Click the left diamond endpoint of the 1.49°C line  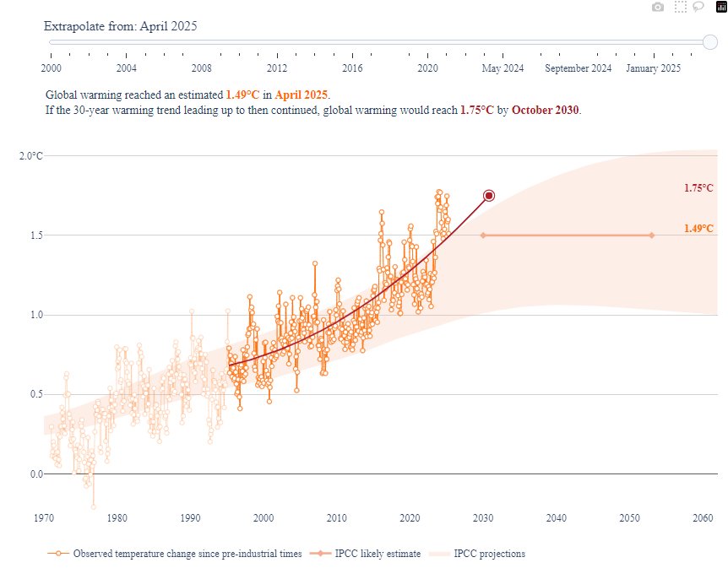[x=482, y=235]
